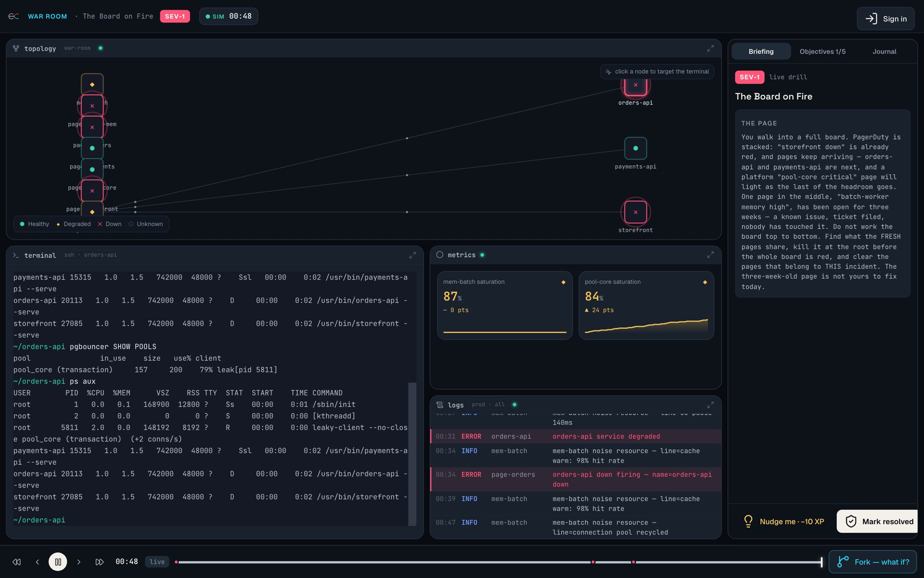This screenshot has height=578, width=924.
Task: Click the 'orders-api service degraded' log row
Action: click(x=576, y=436)
